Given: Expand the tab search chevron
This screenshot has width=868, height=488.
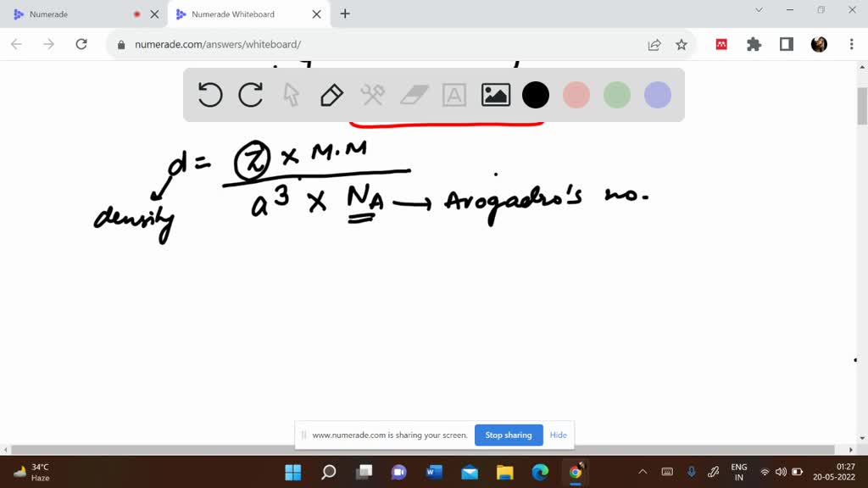Looking at the screenshot, I should click(759, 10).
